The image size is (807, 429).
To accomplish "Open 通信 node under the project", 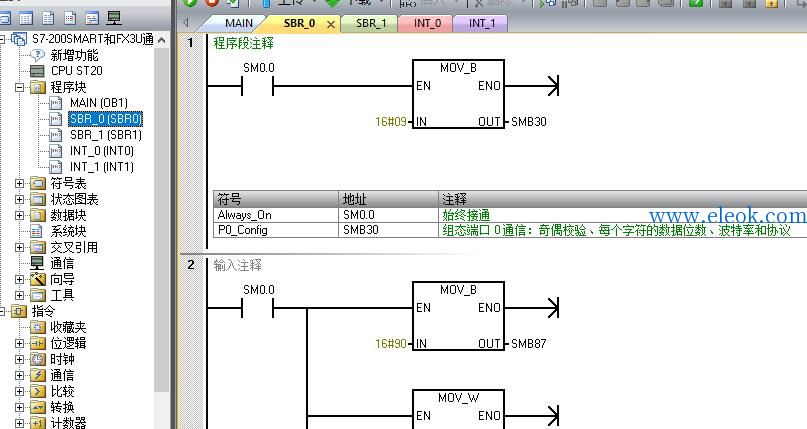I will 62,263.
